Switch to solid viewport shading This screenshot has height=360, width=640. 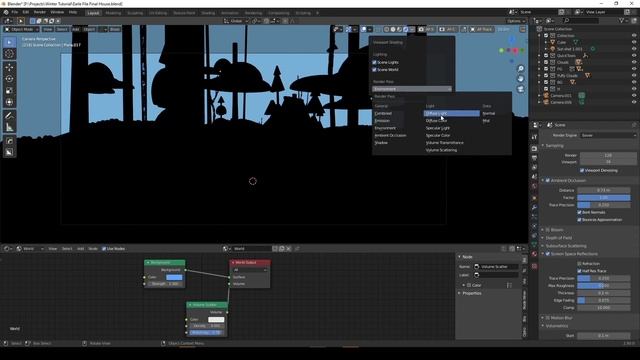tap(393, 29)
